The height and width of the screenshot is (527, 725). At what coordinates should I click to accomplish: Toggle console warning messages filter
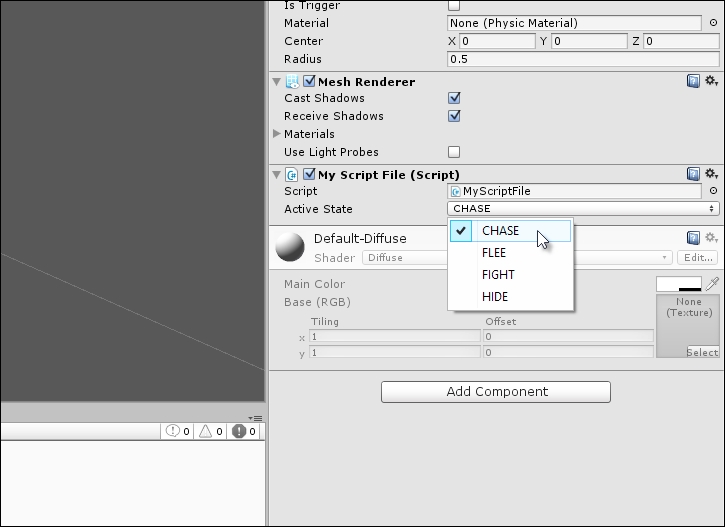210,431
